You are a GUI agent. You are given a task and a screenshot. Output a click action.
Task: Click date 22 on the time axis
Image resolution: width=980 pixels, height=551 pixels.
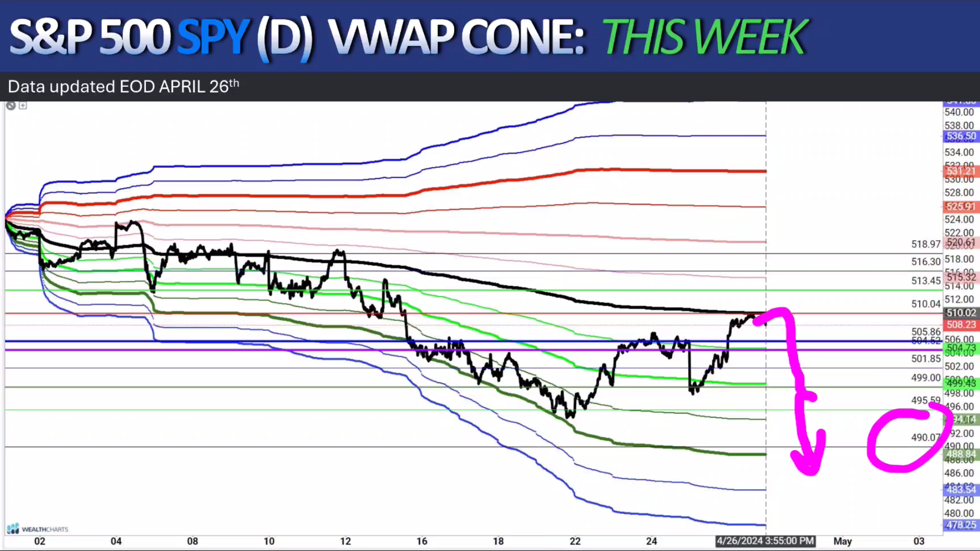(x=575, y=541)
